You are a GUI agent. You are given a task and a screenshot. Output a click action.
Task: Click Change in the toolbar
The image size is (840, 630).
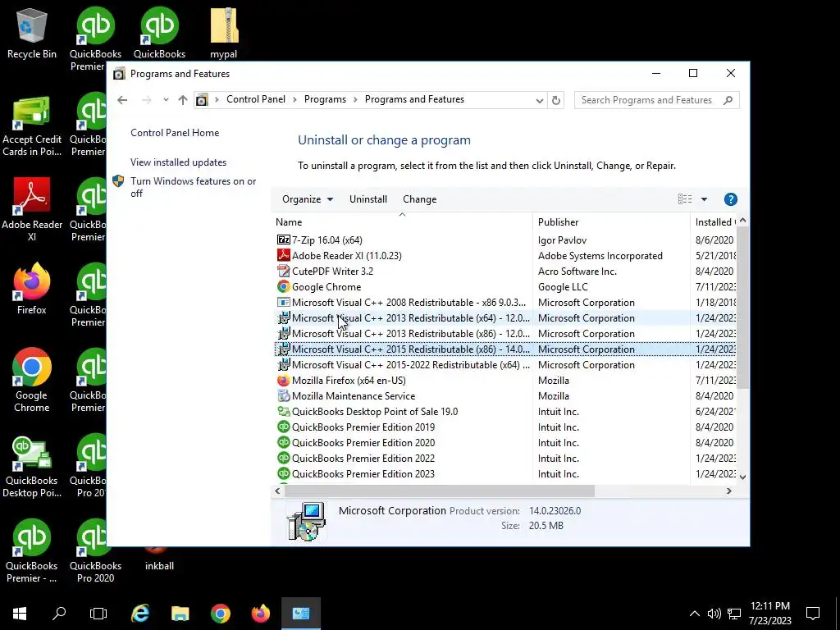419,199
